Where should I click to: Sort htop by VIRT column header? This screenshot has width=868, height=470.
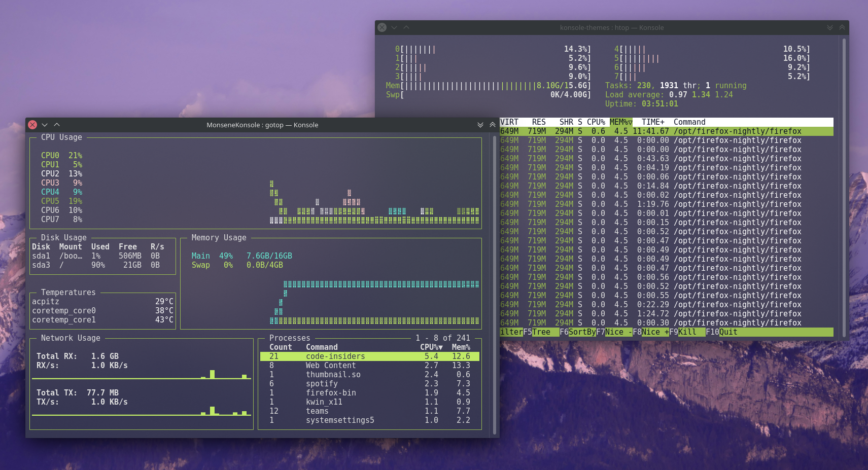509,122
